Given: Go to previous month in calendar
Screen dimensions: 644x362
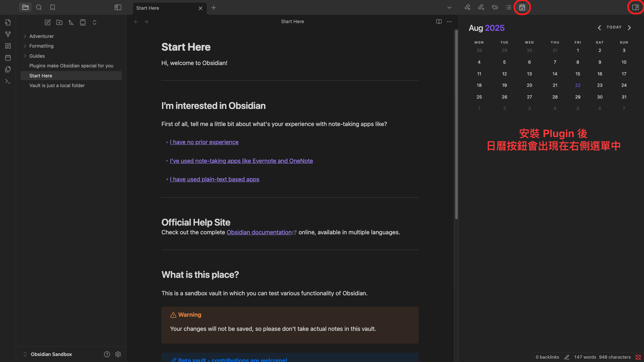Looking at the screenshot, I should coord(599,28).
